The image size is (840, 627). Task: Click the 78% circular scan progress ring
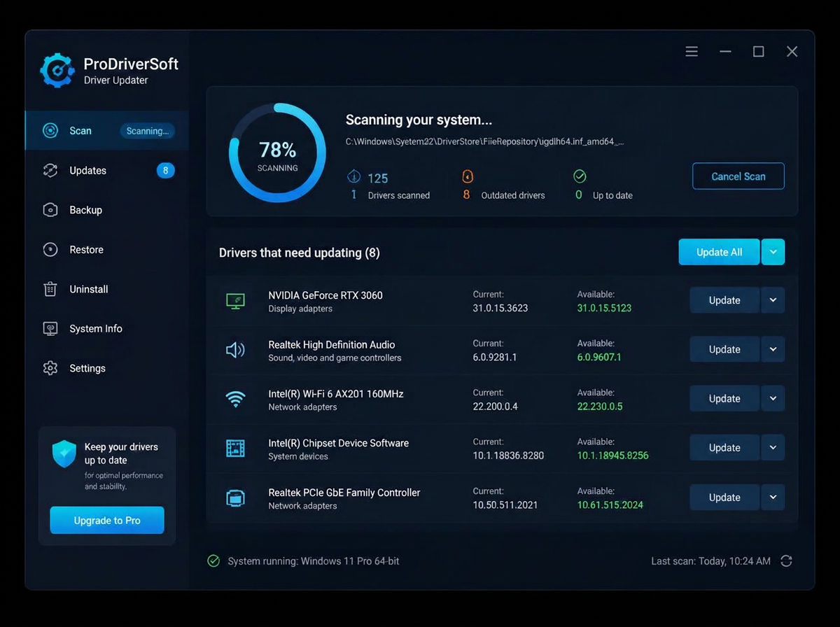pyautogui.click(x=278, y=153)
